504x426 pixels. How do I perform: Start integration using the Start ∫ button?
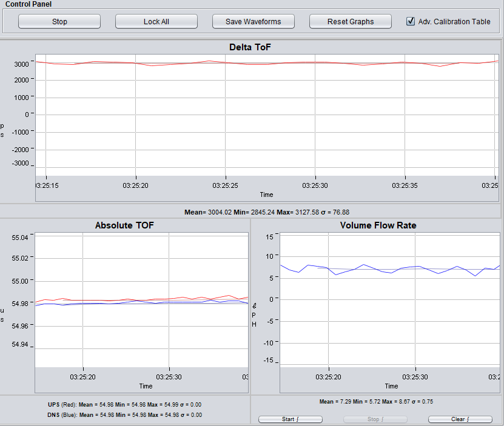point(290,419)
